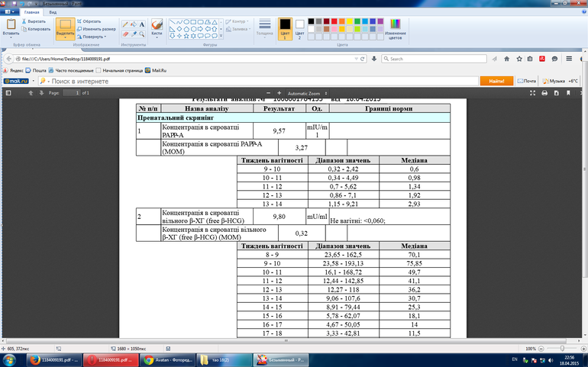Select the Pencil tool
Screen dimensions: 588x367
click(x=124, y=24)
